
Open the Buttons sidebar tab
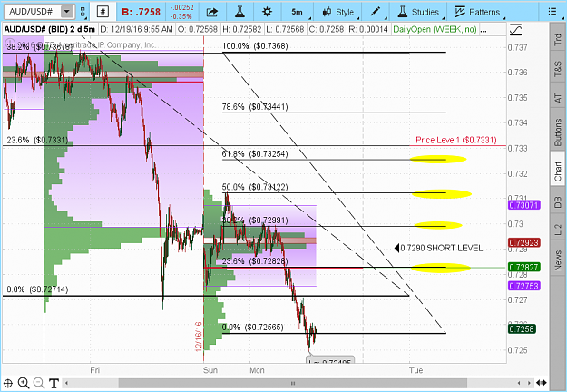(557, 132)
